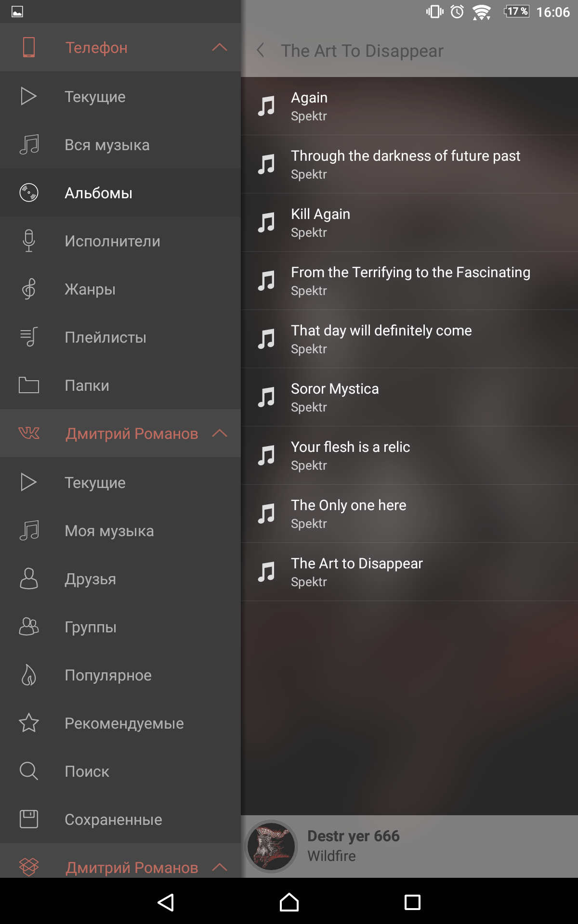Open Моя музыка in VK section
This screenshot has width=578, height=924.
tap(120, 530)
